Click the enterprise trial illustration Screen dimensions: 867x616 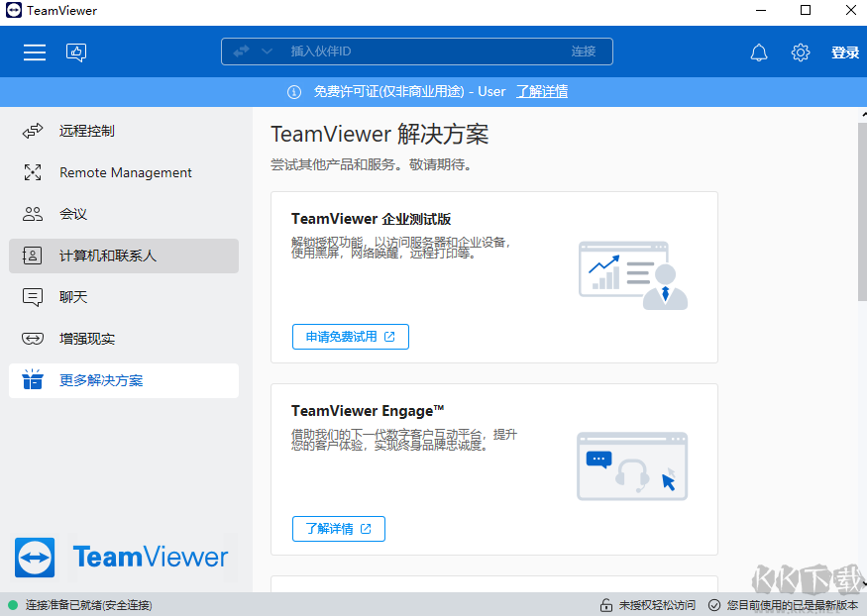coord(633,275)
